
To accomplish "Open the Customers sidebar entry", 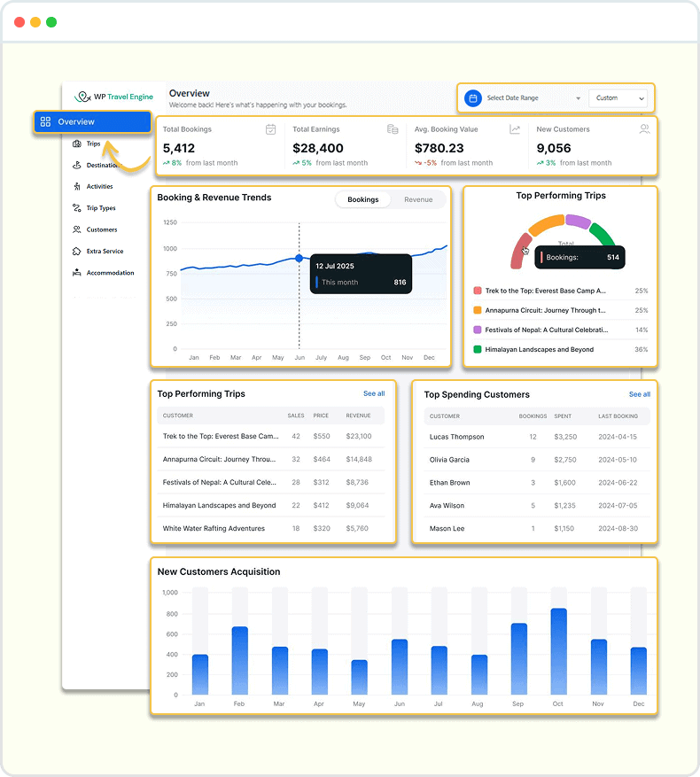I will [102, 229].
